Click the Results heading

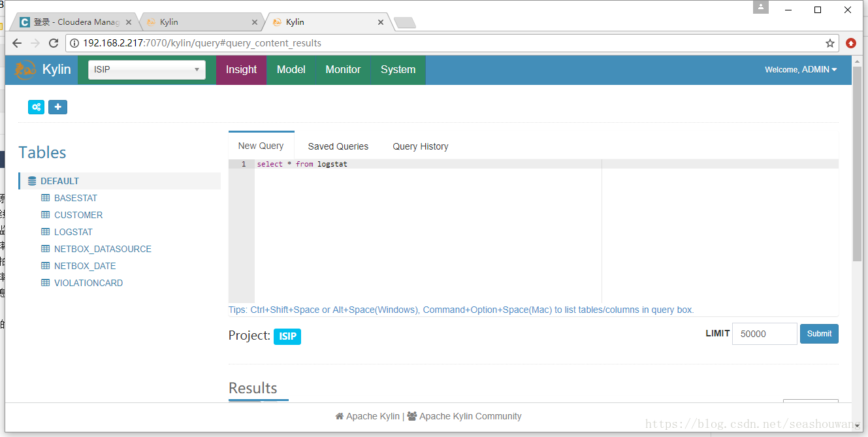pos(253,388)
